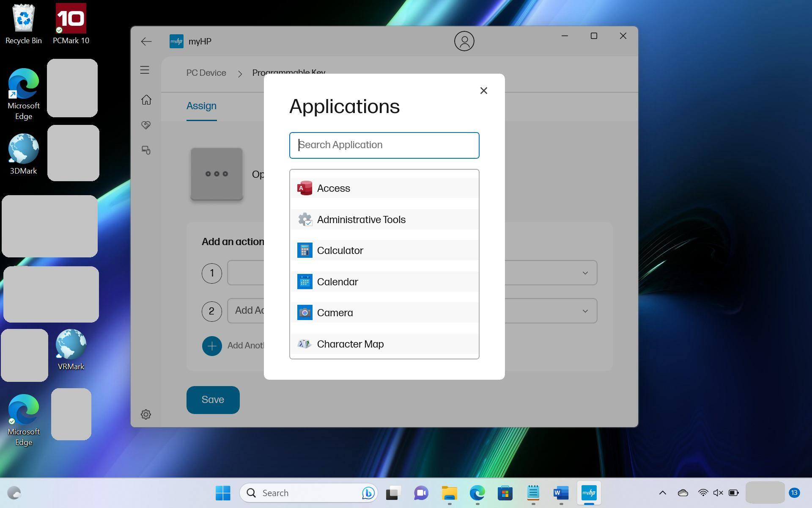The width and height of the screenshot is (812, 508).
Task: Select Administrative Tools from the list
Action: [x=361, y=220]
